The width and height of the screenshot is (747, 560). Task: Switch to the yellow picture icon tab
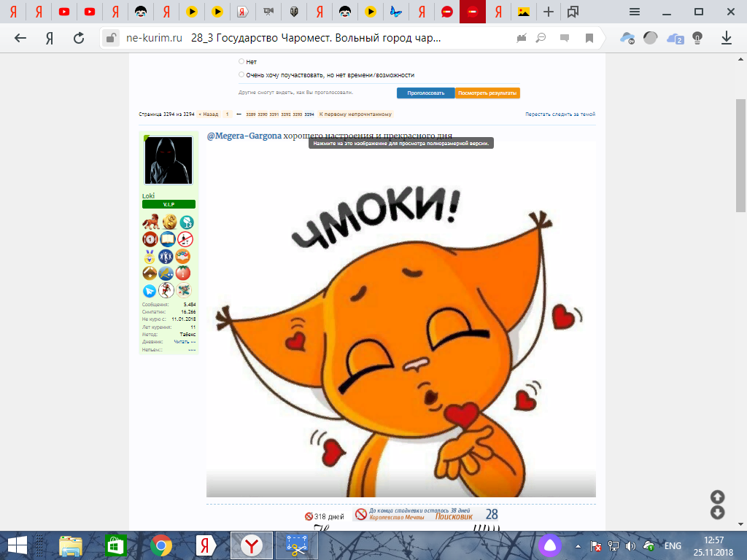524,12
